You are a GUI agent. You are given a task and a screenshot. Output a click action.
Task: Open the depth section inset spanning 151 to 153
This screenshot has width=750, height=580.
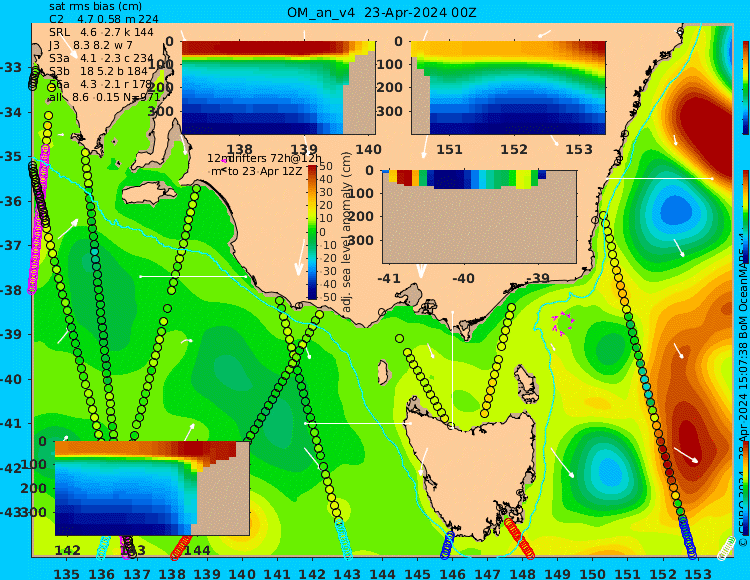[508, 88]
